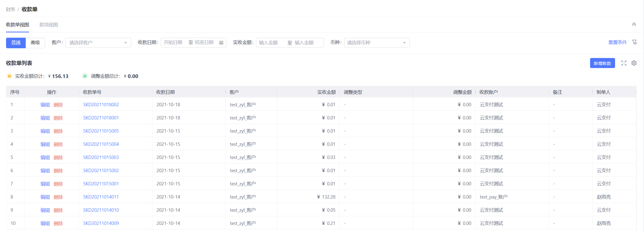Open the 客户 select dropdown
Viewport: 644px width, 232px height.
tap(98, 43)
